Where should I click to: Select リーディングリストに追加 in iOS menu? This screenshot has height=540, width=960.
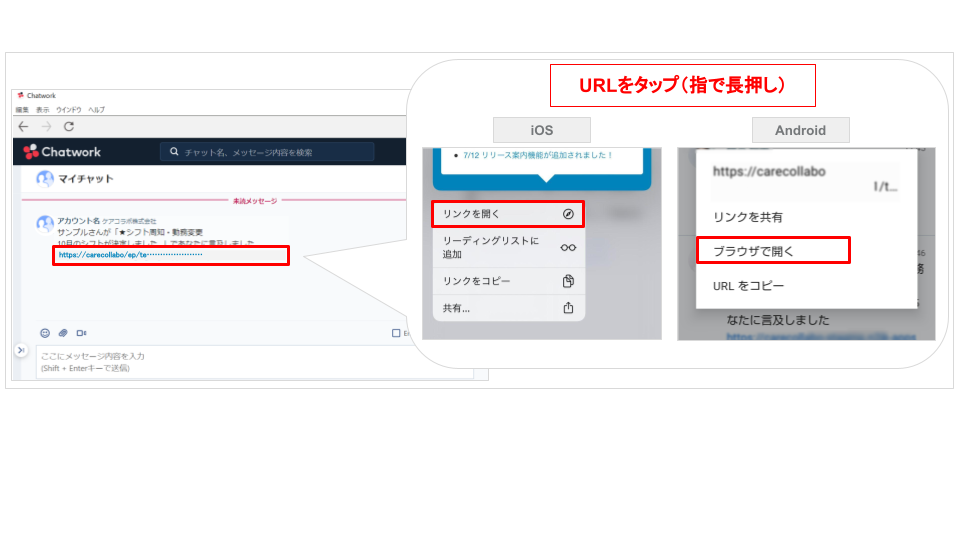coord(508,247)
